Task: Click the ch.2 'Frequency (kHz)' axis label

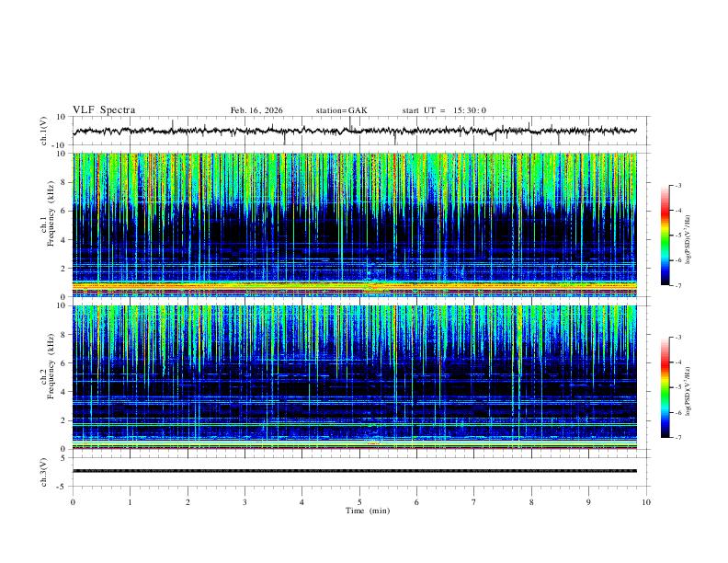Action: 51,366
